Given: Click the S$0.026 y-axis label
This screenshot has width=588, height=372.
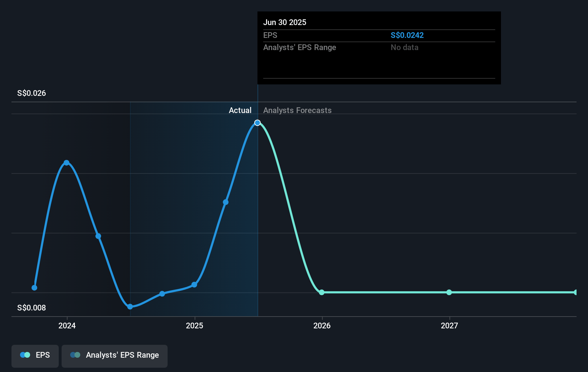Looking at the screenshot, I should click(x=32, y=93).
